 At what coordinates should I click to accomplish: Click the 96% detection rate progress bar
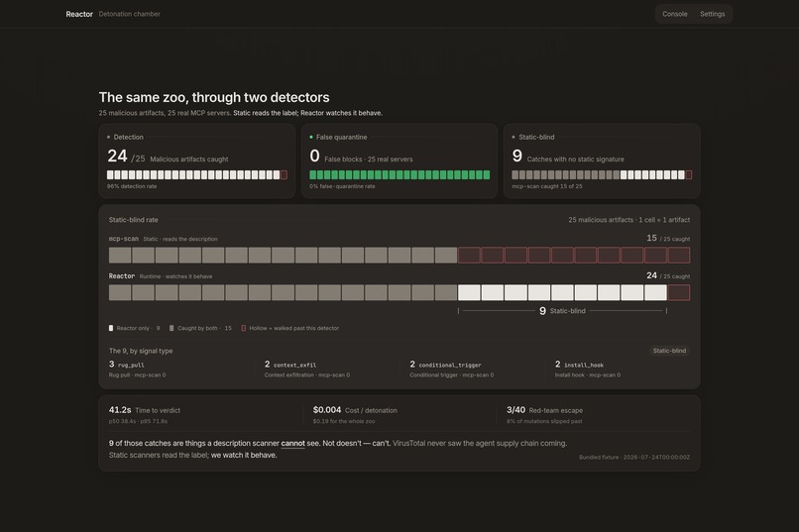(x=196, y=175)
